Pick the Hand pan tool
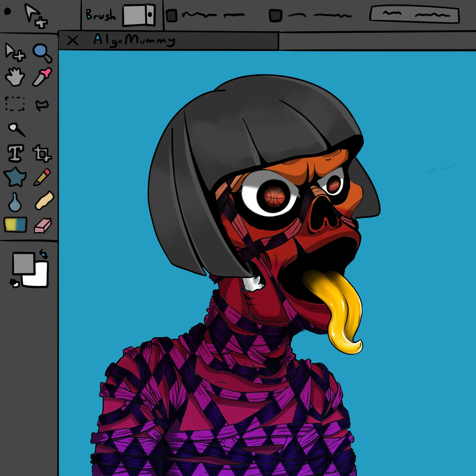This screenshot has height=476, width=476. (x=15, y=77)
